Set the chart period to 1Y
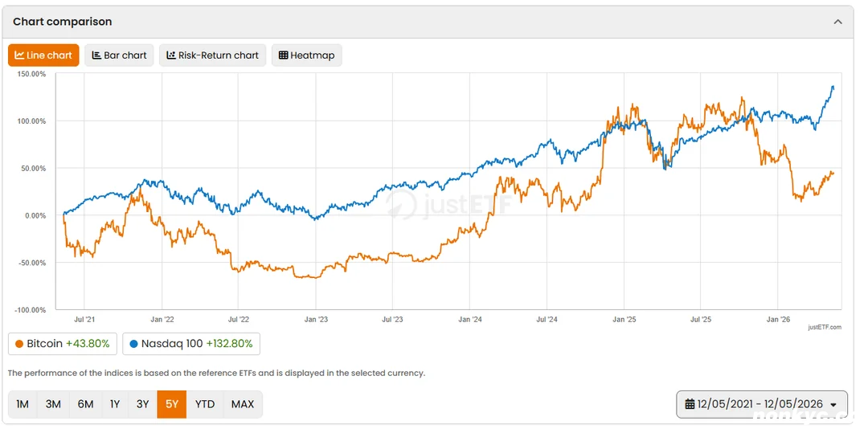 [x=115, y=404]
